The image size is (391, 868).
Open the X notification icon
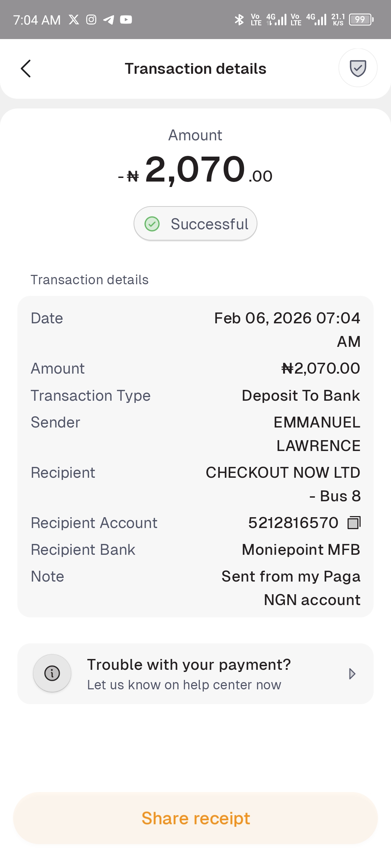click(x=74, y=20)
